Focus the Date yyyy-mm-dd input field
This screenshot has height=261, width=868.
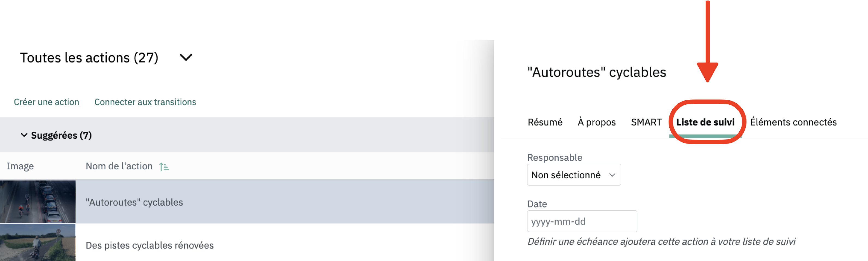point(582,221)
